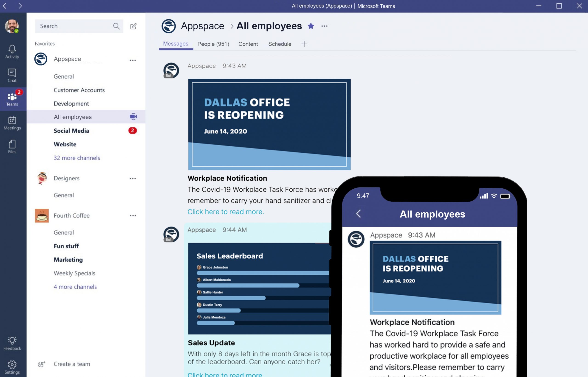Screen dimensions: 588x377
Task: Expand 4 more channels in Fourth Coffee
Action: tap(75, 286)
